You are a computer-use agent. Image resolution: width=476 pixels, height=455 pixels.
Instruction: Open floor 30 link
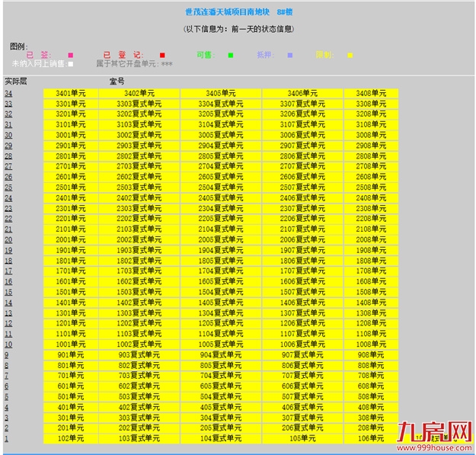click(8, 135)
